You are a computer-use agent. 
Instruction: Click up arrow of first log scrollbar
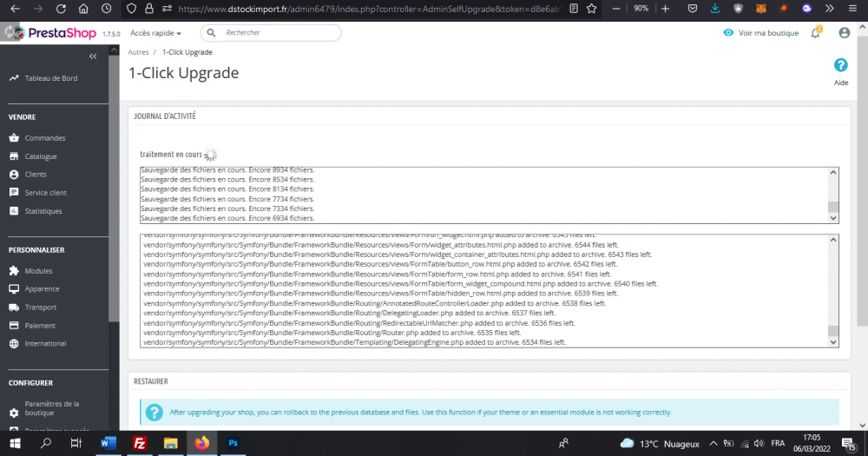coord(833,173)
